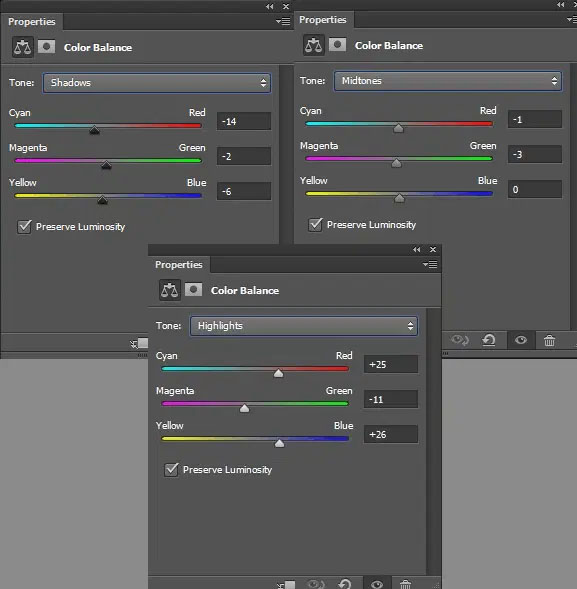Open the Tone dropdown showing Midtones

pos(448,81)
